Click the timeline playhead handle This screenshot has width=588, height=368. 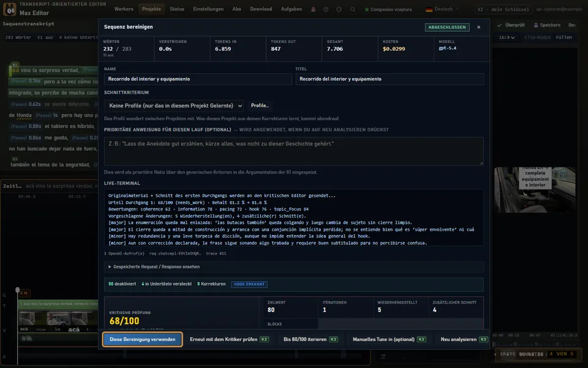[x=17, y=290]
